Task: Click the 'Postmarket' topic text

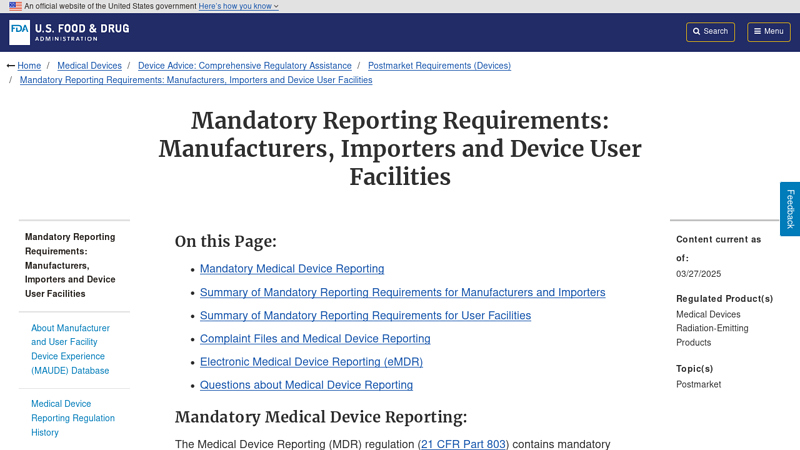Action: [698, 385]
